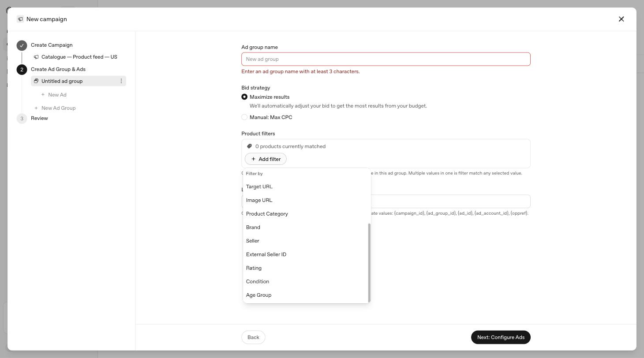644x358 pixels.
Task: Choose Condition filter option
Action: (306, 282)
